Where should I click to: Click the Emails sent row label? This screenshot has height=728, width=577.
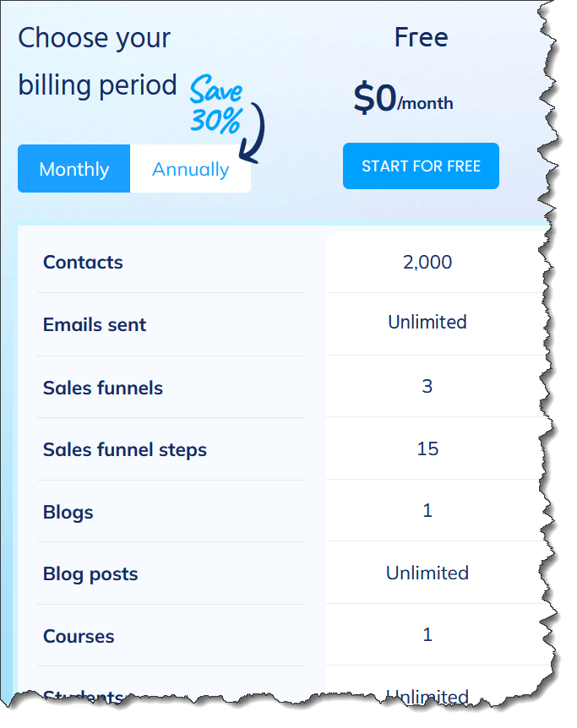(95, 324)
